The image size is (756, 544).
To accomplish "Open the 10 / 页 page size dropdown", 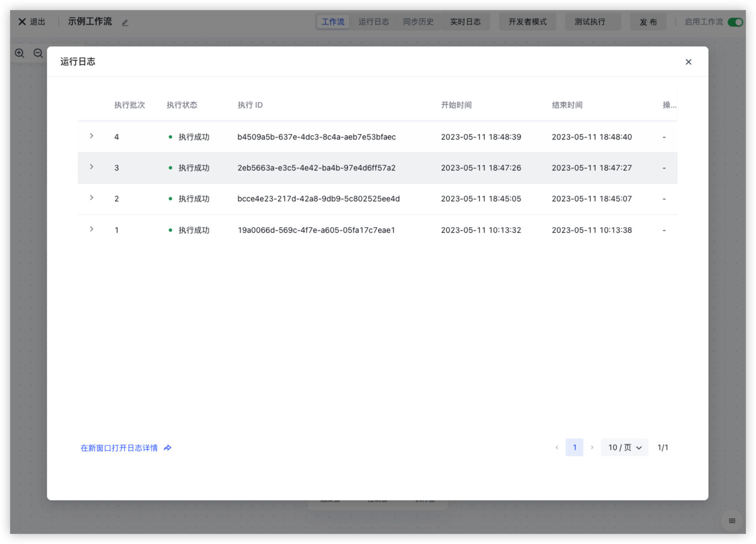I will point(624,447).
